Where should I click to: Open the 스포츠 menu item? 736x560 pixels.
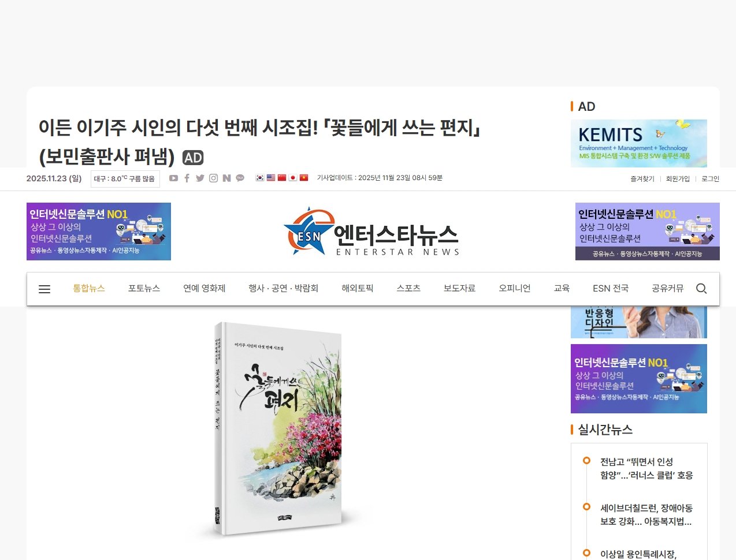click(408, 289)
